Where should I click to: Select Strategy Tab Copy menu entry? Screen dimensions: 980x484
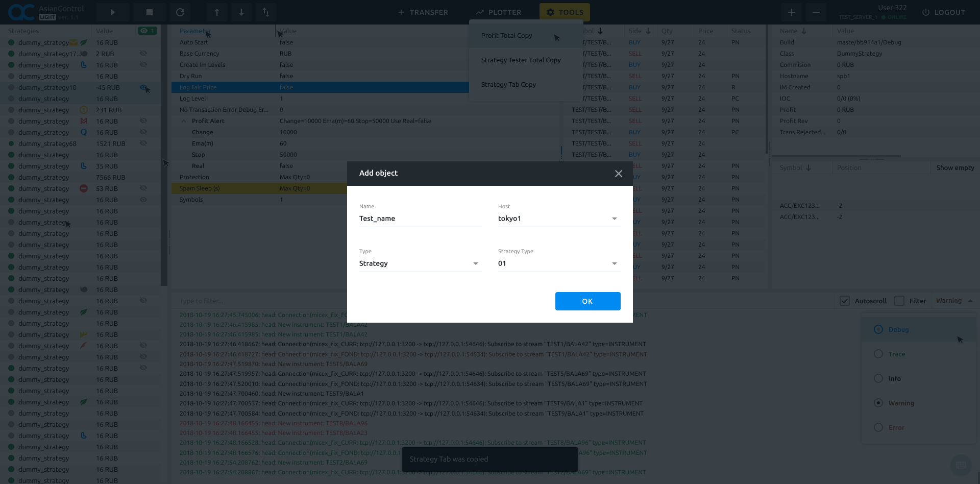(x=508, y=84)
